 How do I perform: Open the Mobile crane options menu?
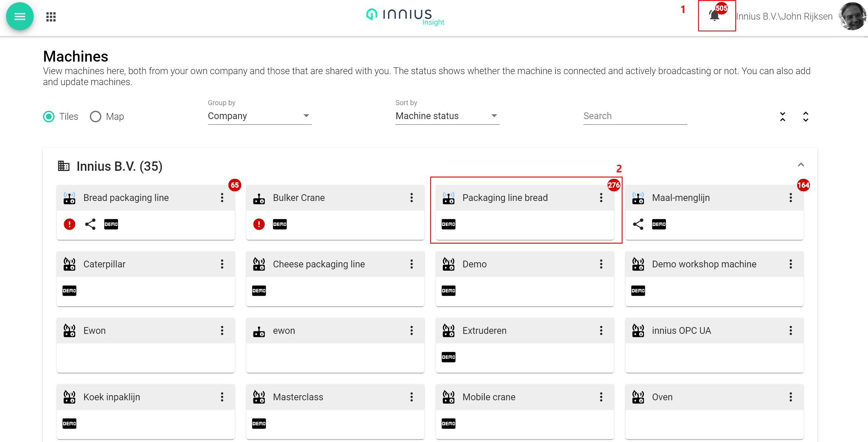601,397
